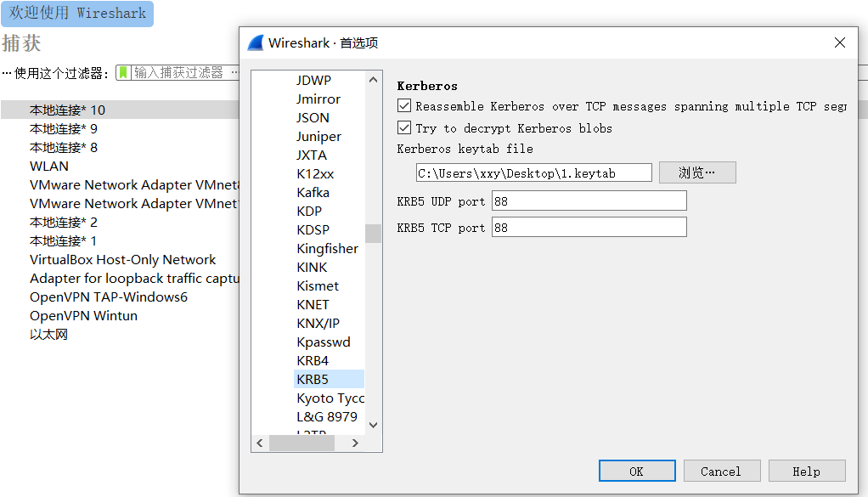Close the Wireshark preferences dialog
Screen dimensions: 868x497
[x=839, y=42]
